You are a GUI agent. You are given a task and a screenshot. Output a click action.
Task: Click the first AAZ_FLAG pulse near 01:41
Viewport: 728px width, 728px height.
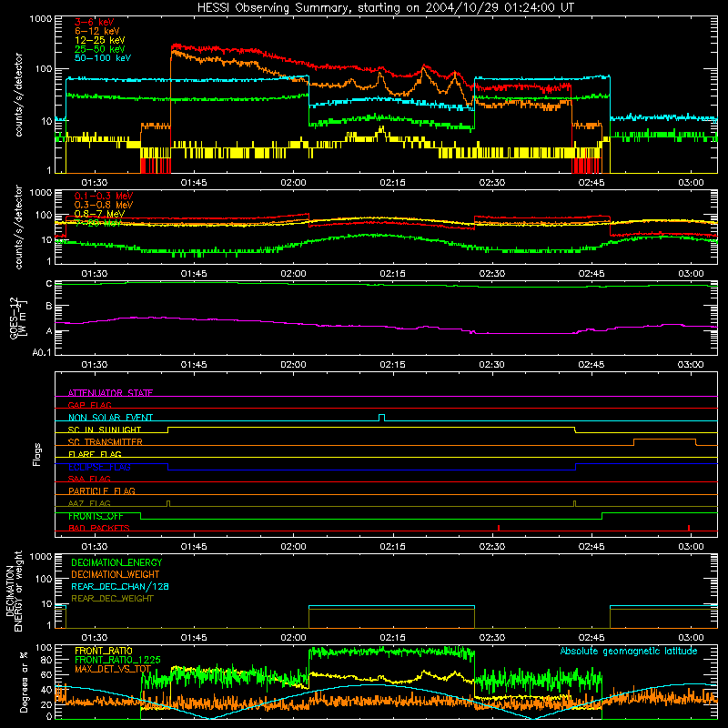tap(168, 503)
